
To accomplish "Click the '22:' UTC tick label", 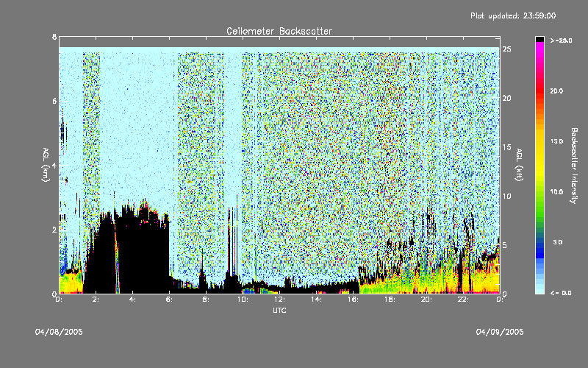I will [463, 300].
